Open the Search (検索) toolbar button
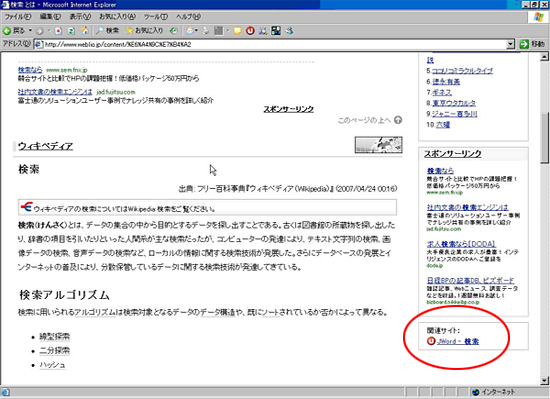 108,31
